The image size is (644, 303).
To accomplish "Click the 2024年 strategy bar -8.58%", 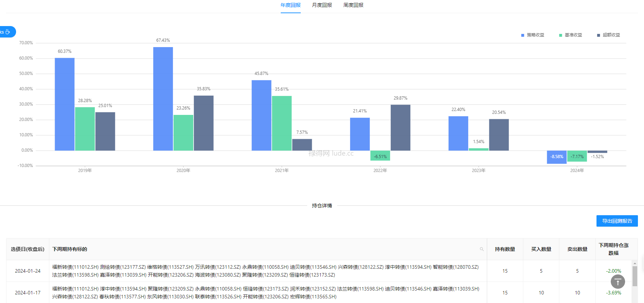I will (x=556, y=157).
